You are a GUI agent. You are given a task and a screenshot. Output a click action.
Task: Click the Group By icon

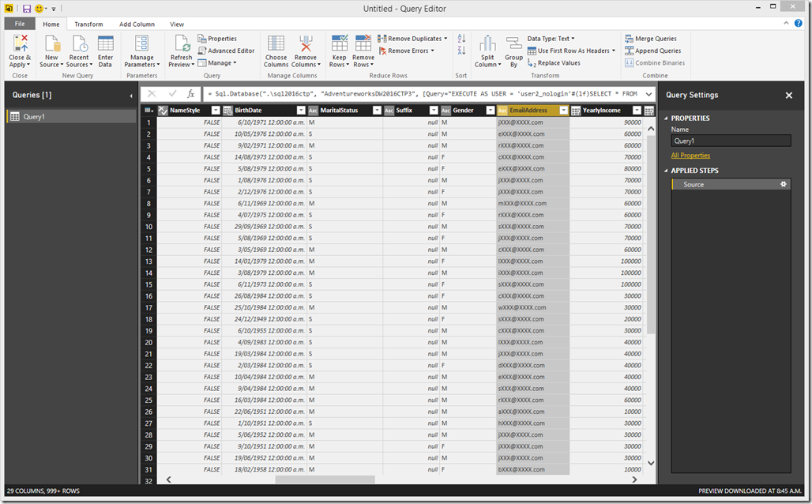coord(513,44)
